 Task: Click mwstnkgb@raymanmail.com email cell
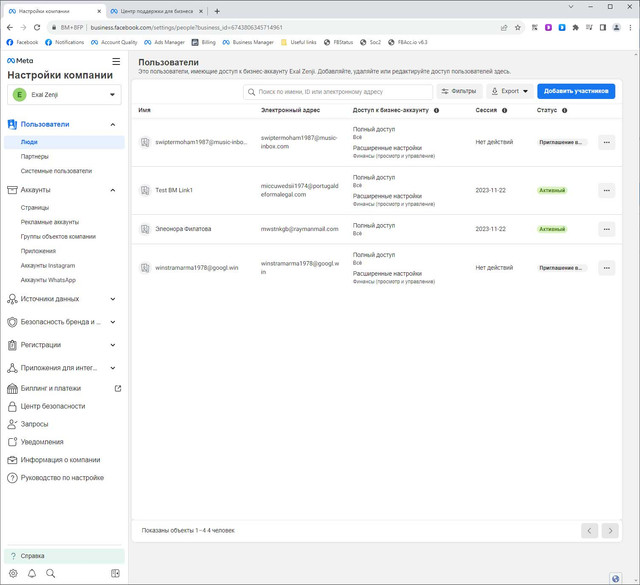pos(300,229)
